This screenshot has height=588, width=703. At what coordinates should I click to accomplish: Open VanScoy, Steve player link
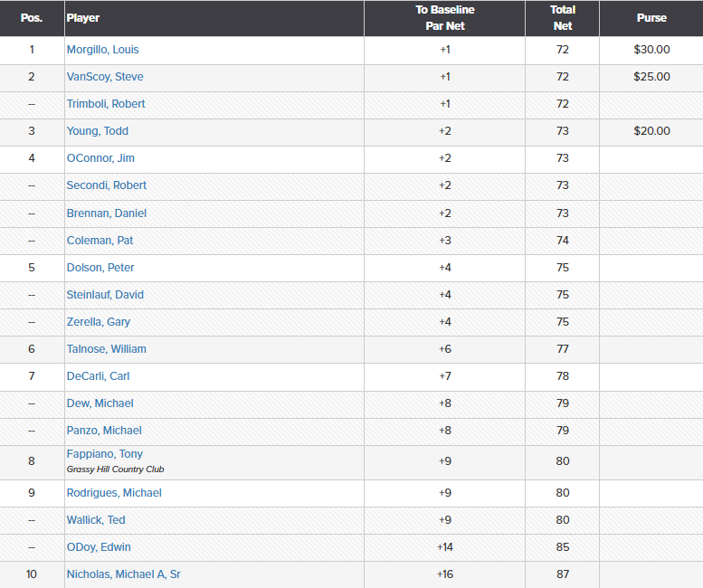coord(105,77)
